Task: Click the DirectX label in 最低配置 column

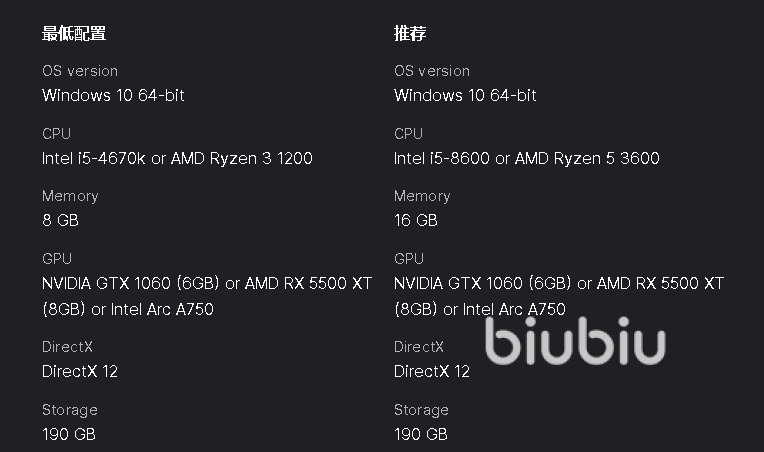Action: click(68, 347)
